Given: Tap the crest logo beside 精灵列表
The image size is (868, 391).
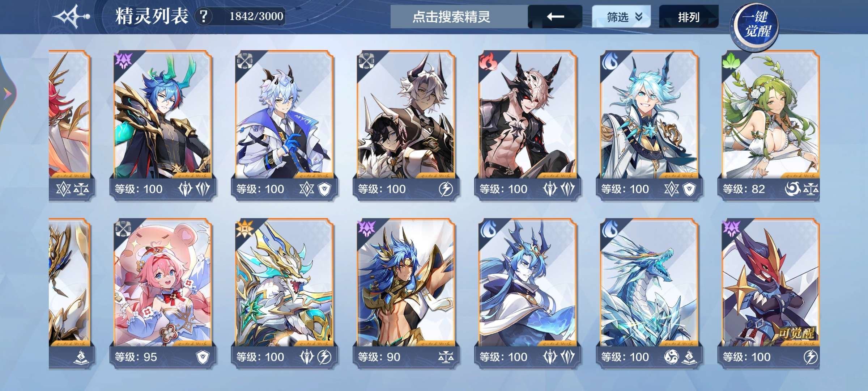Looking at the screenshot, I should [72, 16].
